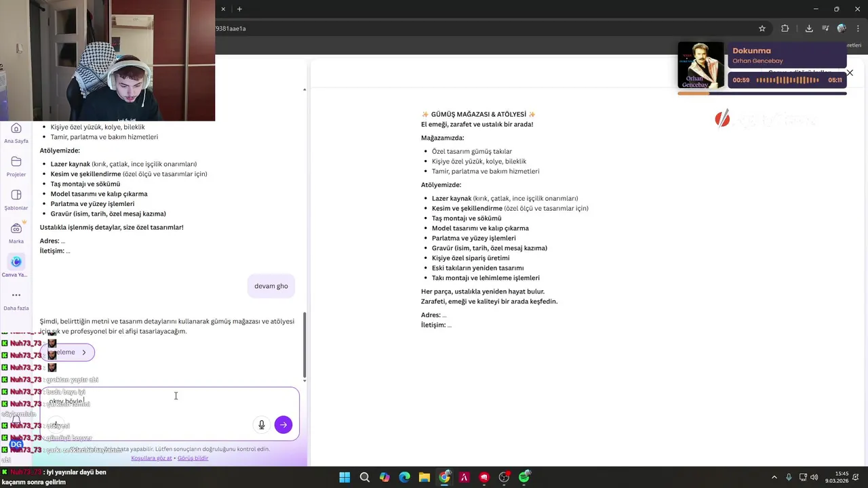
Task: Open taskbar Search
Action: point(365,477)
